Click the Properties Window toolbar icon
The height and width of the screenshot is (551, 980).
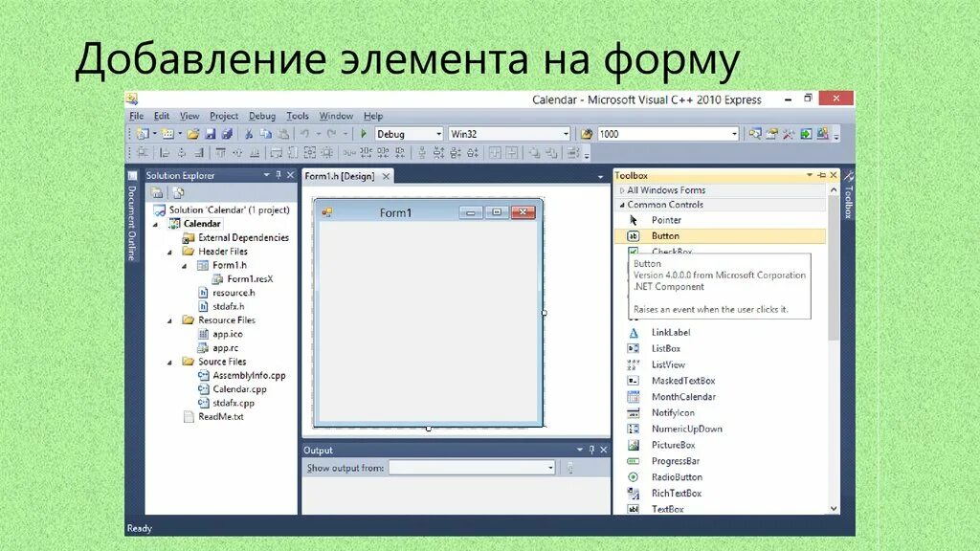772,134
